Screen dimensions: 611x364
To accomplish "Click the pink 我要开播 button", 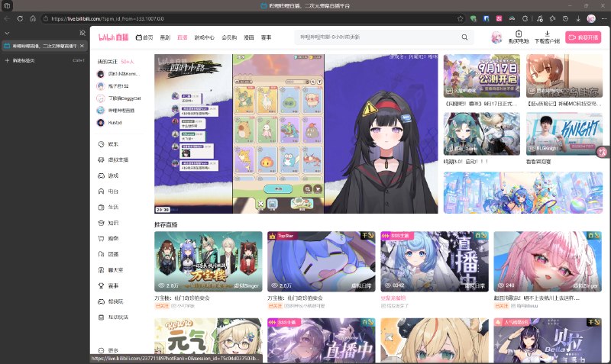I will pyautogui.click(x=584, y=37).
